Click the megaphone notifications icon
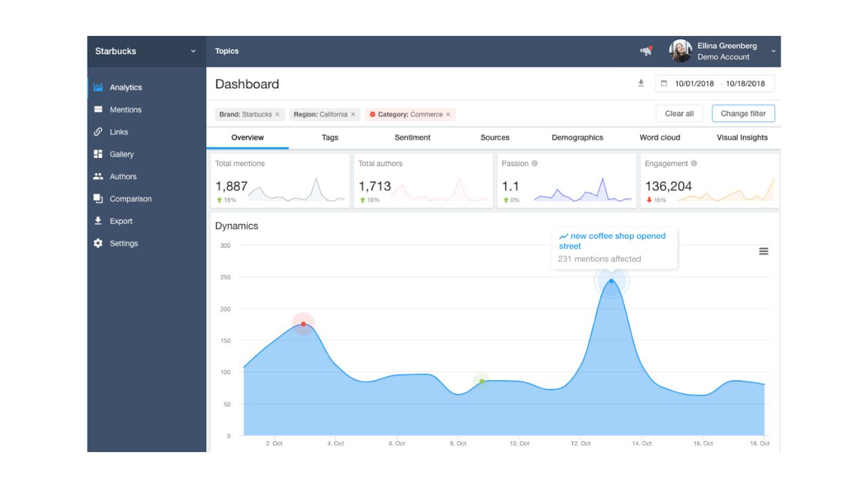The height and width of the screenshot is (488, 868). [x=646, y=51]
